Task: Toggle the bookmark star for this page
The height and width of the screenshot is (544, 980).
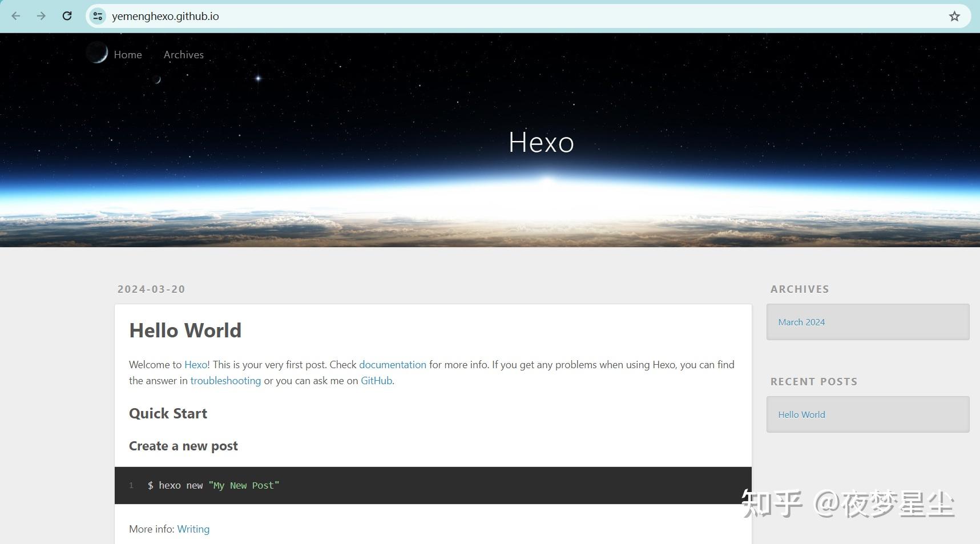Action: pyautogui.click(x=954, y=17)
